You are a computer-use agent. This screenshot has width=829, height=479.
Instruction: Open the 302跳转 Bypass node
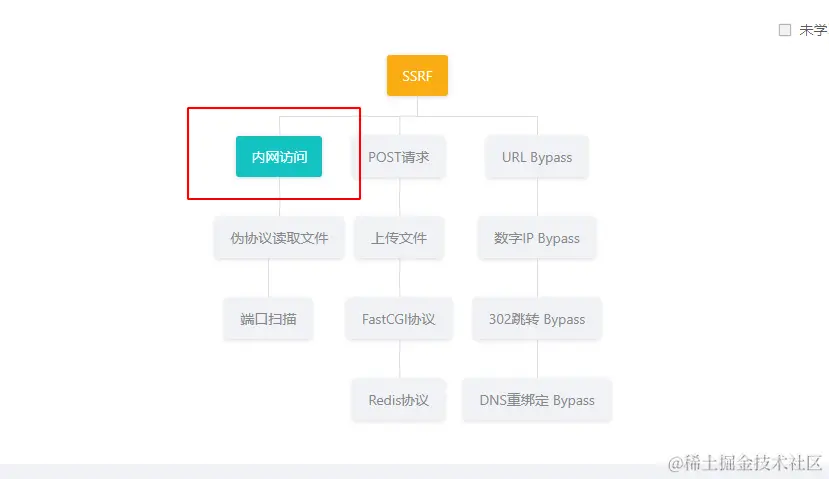[537, 319]
